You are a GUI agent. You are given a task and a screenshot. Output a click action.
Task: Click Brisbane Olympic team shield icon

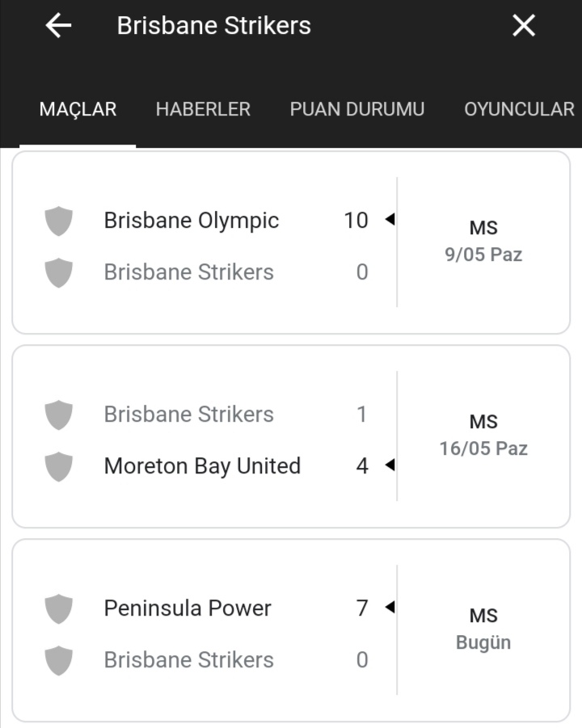[x=58, y=221]
